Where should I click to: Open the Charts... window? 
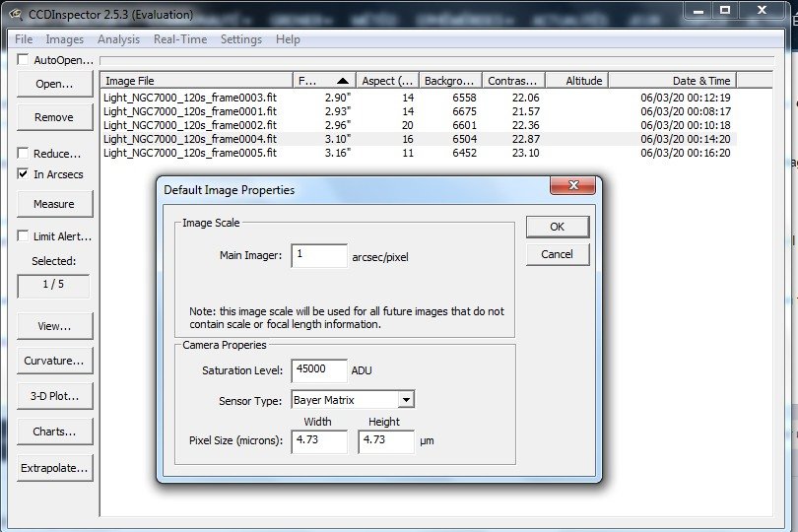[54, 432]
